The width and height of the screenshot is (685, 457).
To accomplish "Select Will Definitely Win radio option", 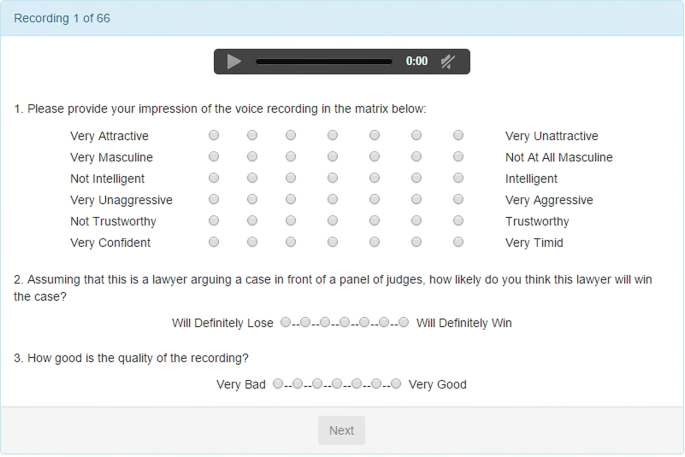I will click(x=404, y=322).
